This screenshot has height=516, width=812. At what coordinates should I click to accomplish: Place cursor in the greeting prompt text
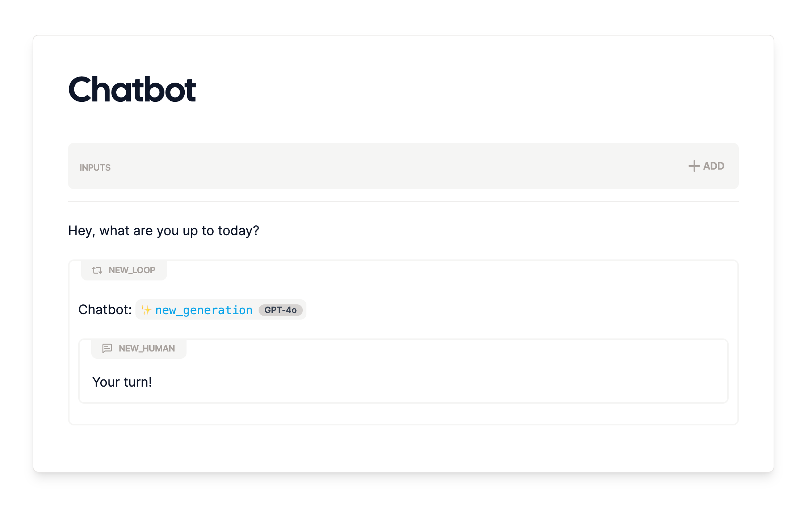point(163,230)
